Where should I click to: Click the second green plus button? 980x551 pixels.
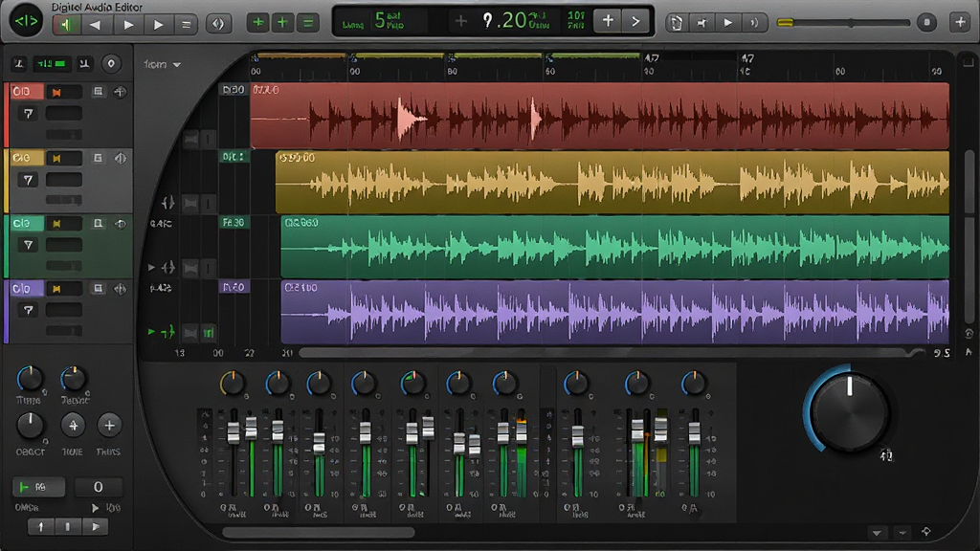pos(282,23)
